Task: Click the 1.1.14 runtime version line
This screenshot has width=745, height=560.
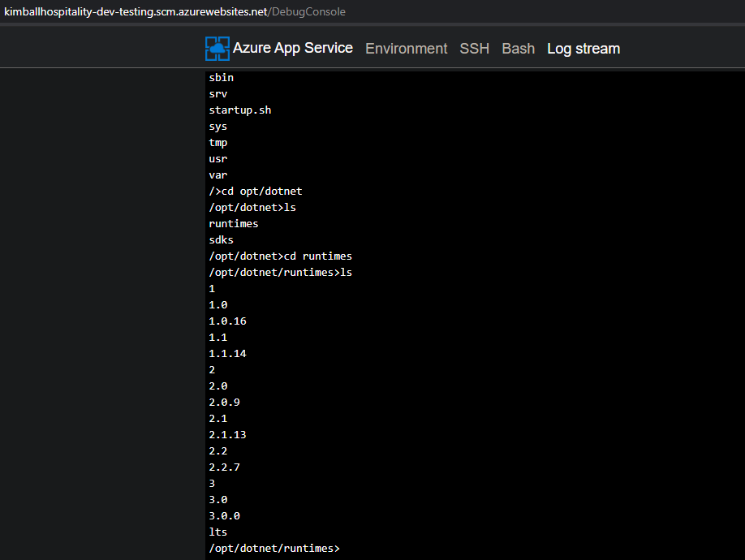Action: 227,353
